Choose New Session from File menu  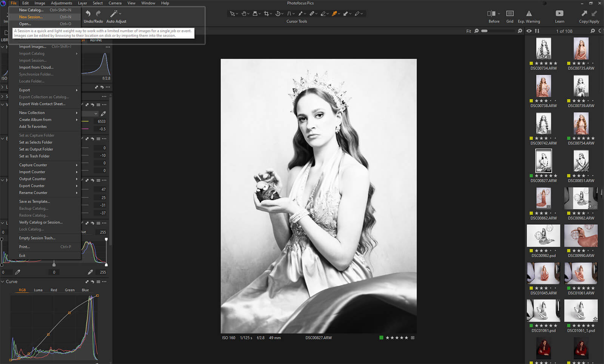tap(31, 17)
